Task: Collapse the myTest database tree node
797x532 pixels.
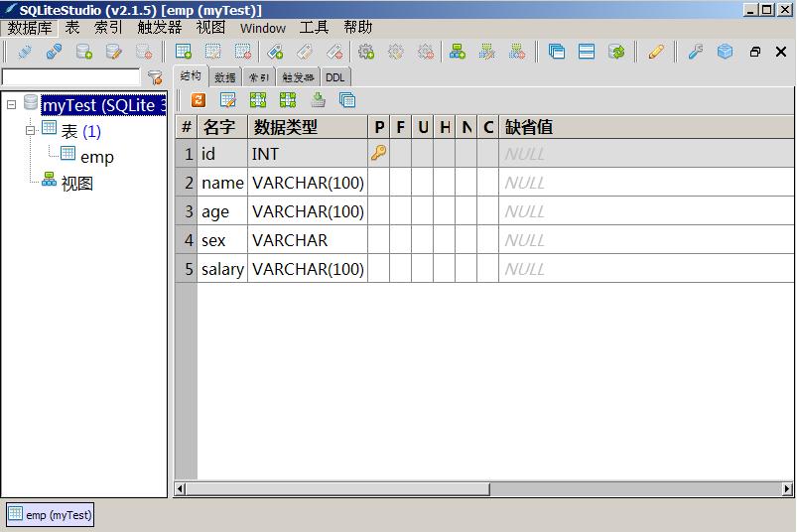Action: pyautogui.click(x=11, y=105)
